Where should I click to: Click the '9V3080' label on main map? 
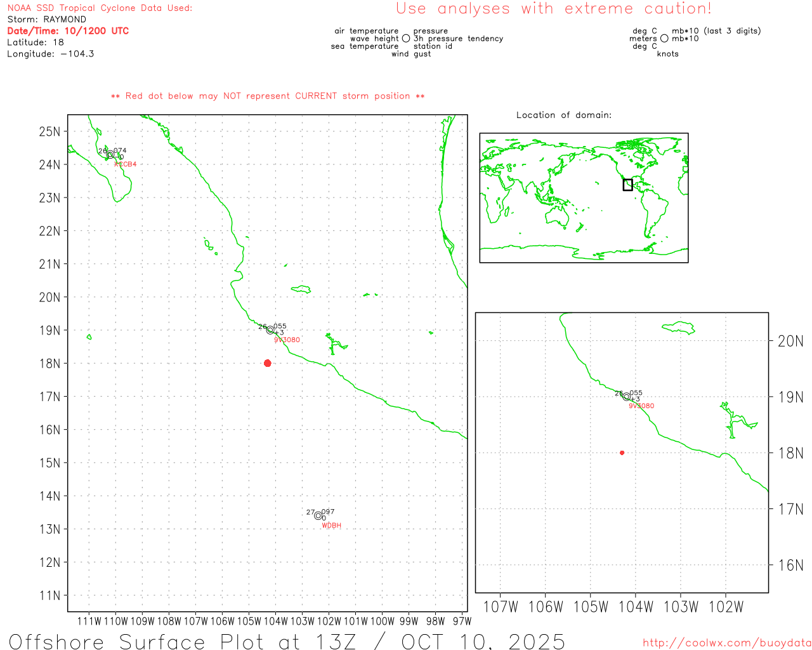pos(287,340)
